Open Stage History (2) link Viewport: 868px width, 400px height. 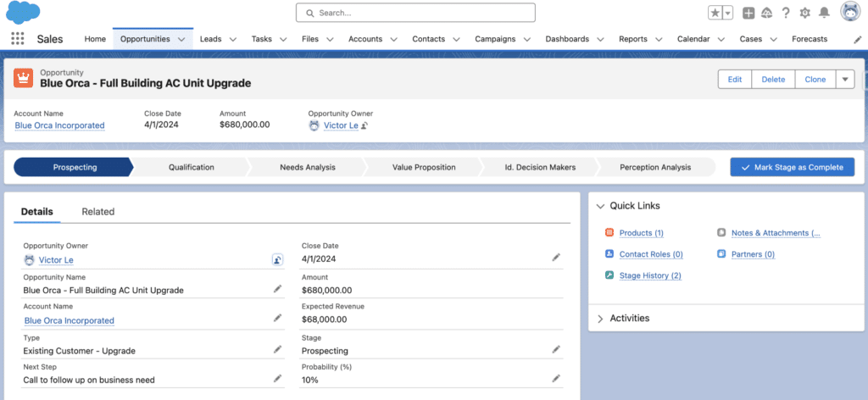(x=650, y=275)
